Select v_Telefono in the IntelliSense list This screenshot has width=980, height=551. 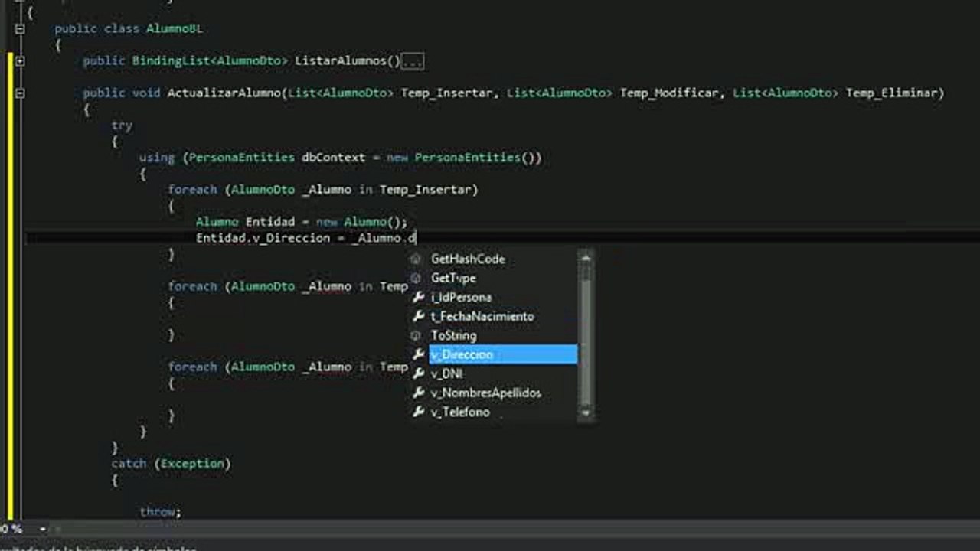[460, 412]
